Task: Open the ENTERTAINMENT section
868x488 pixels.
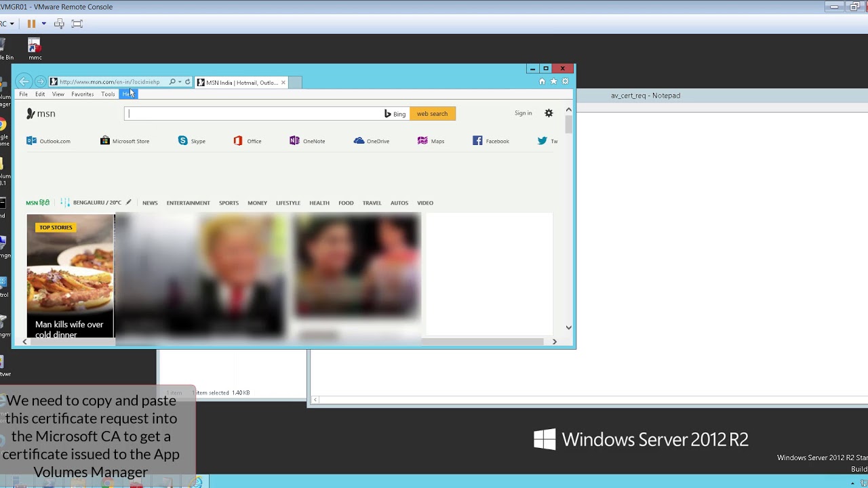Action: pos(188,203)
